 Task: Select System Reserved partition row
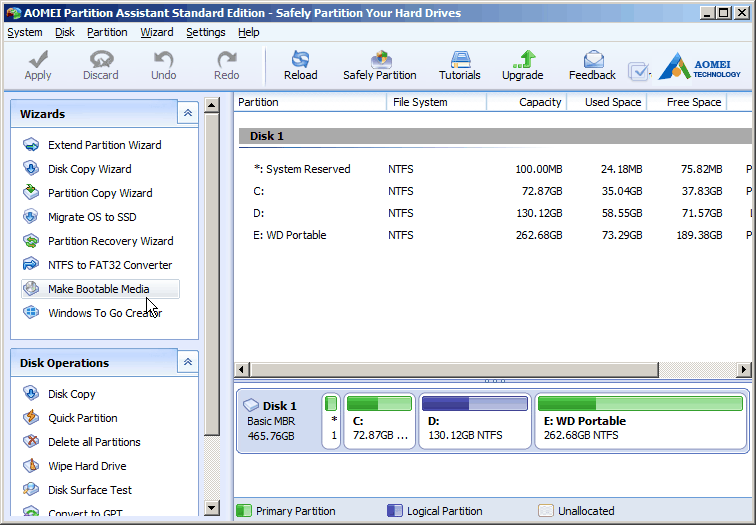pos(495,169)
